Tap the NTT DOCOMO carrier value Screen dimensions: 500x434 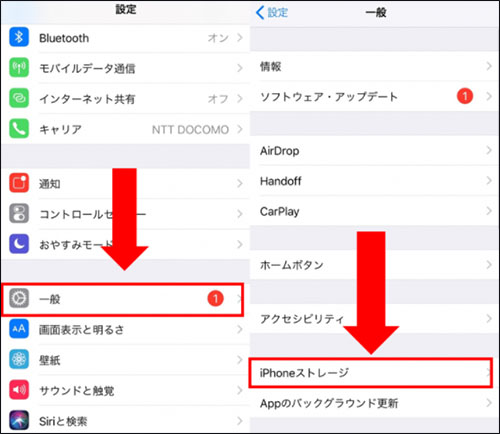click(x=190, y=129)
